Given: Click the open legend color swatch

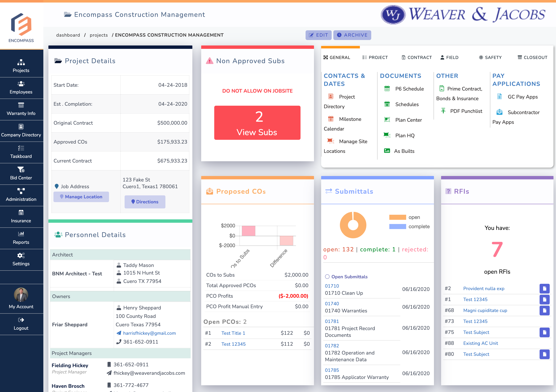Looking at the screenshot, I should pos(397,217).
